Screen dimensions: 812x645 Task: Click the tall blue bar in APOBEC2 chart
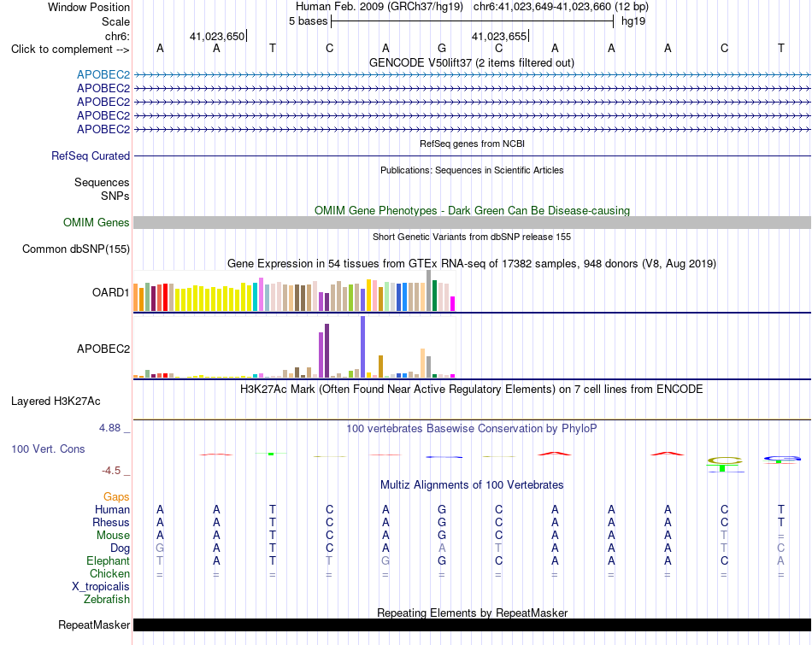coord(362,347)
